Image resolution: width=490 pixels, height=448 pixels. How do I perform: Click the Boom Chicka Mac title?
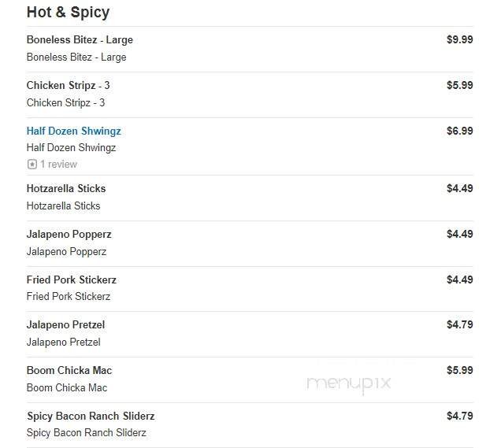69,371
